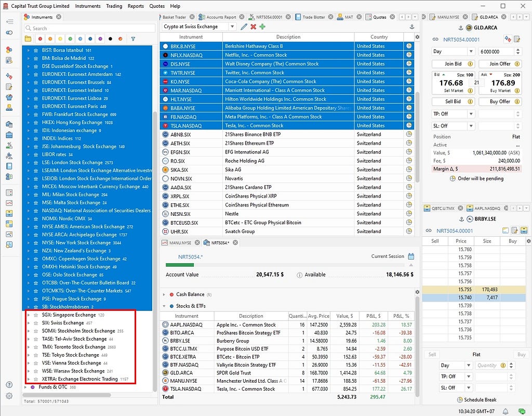532x416 pixels.
Task: Expand Cash Balance section
Action: pos(164,294)
